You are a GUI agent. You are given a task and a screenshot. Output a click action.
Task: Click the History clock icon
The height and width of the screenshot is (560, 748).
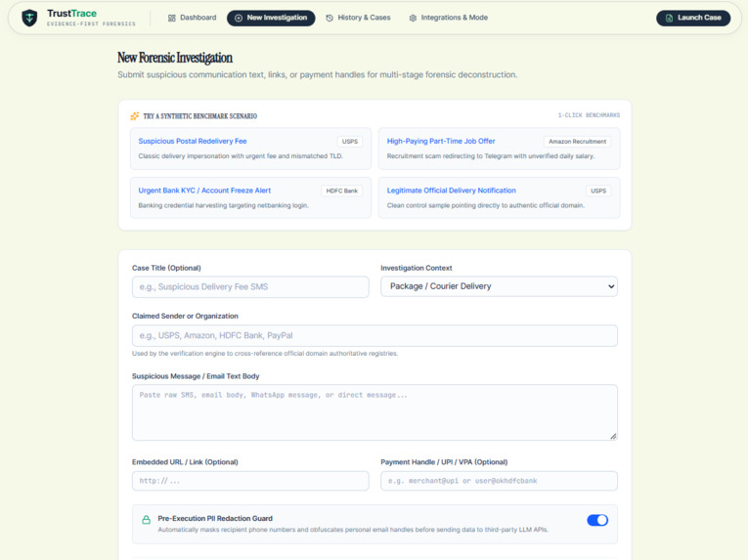(330, 18)
